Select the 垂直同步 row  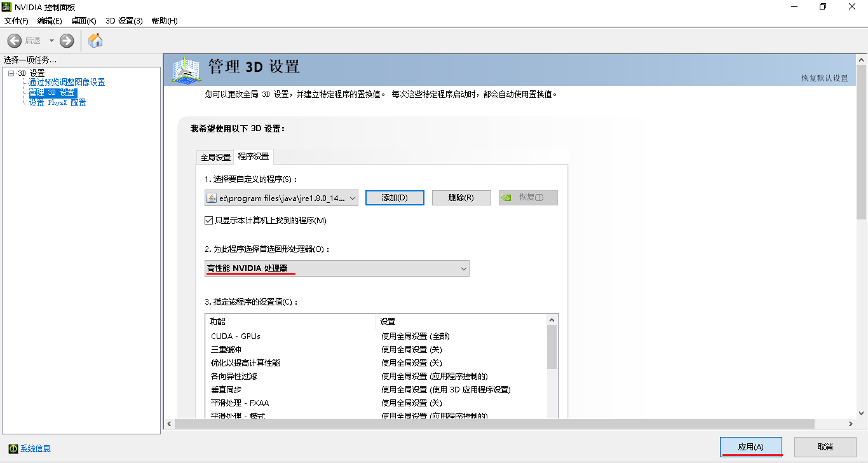[x=376, y=389]
